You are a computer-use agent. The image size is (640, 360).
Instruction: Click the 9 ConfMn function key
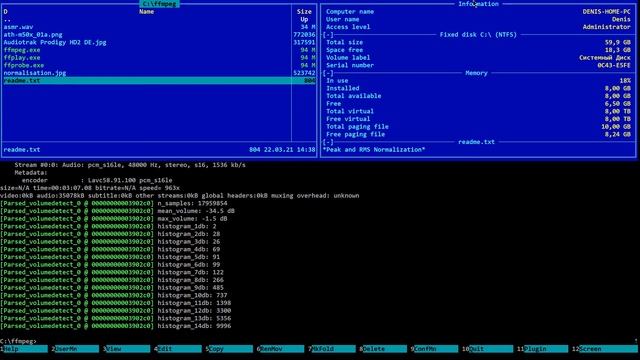(435, 349)
